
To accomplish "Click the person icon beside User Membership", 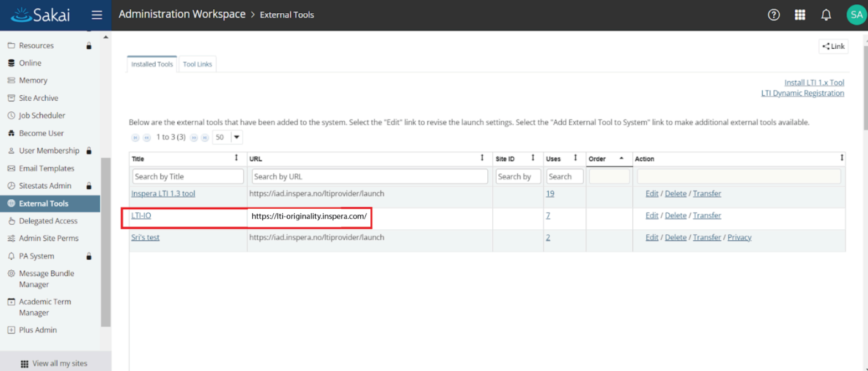I will point(11,151).
